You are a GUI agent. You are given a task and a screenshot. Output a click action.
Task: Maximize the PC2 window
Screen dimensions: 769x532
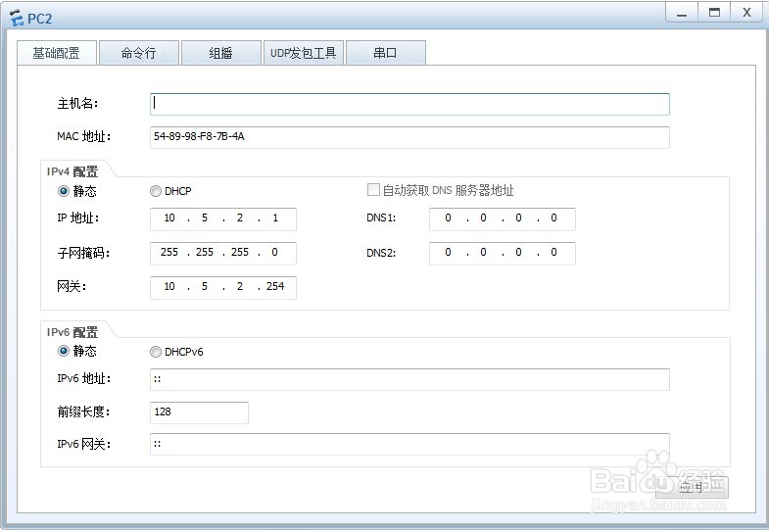click(714, 13)
